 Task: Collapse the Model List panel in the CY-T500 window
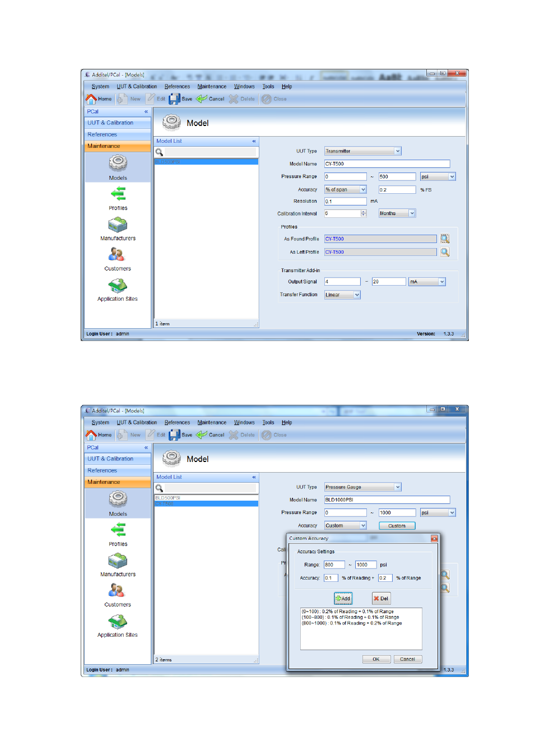click(254, 141)
